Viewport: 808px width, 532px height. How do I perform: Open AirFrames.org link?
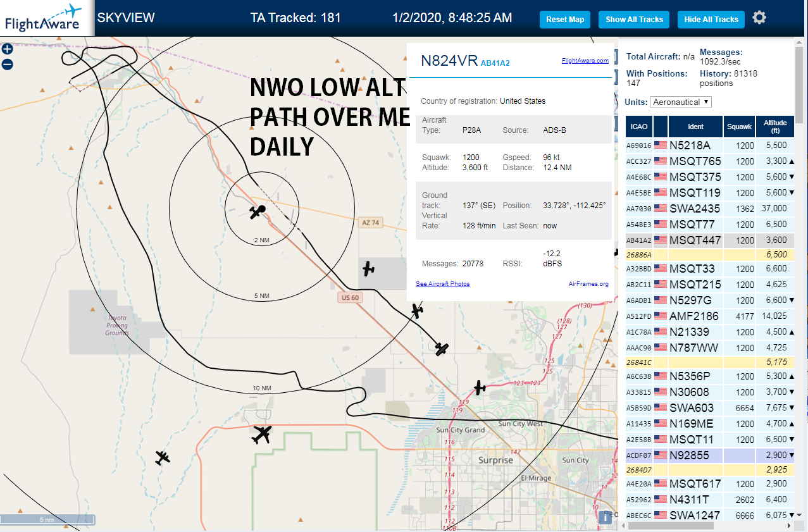point(588,284)
